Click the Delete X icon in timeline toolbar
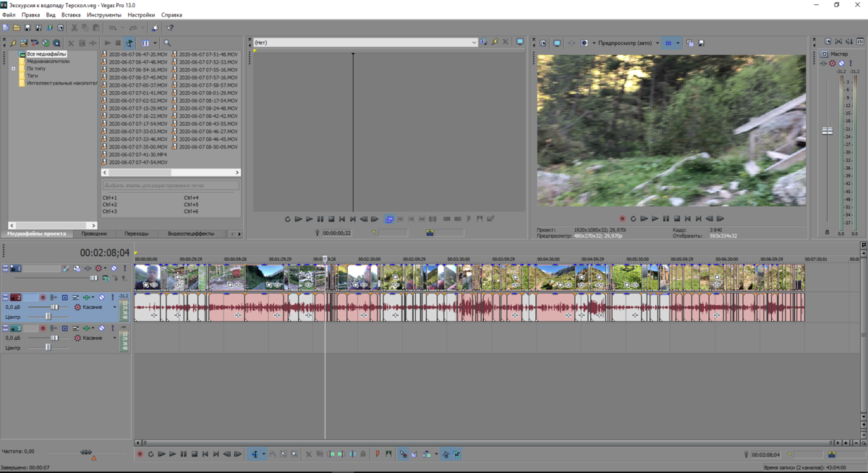 [x=309, y=454]
